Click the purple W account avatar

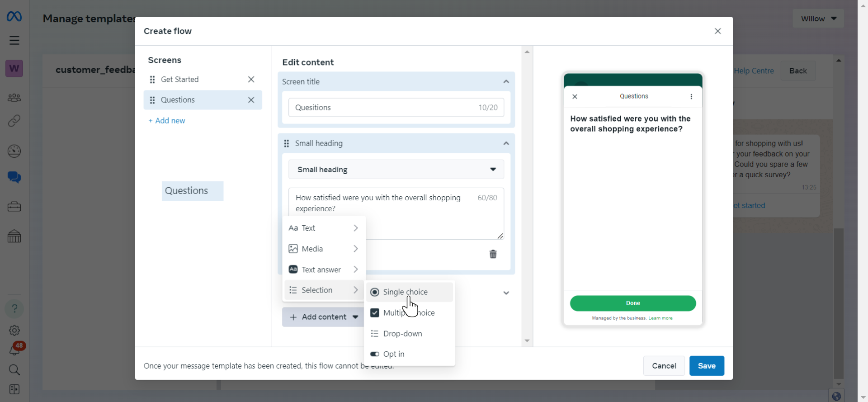coord(14,68)
